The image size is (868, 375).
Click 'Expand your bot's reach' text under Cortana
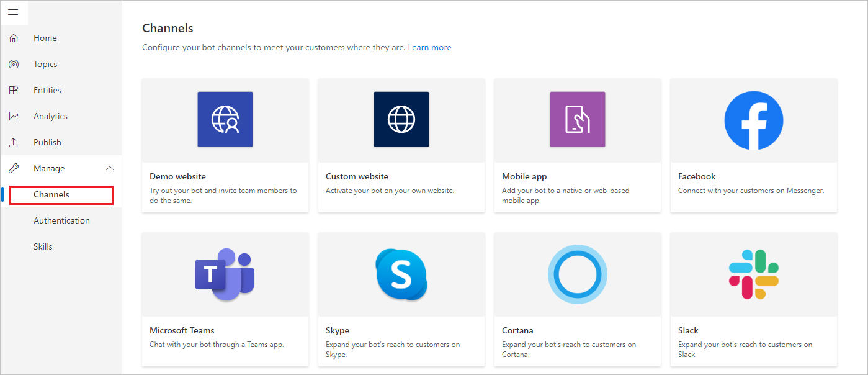(569, 350)
